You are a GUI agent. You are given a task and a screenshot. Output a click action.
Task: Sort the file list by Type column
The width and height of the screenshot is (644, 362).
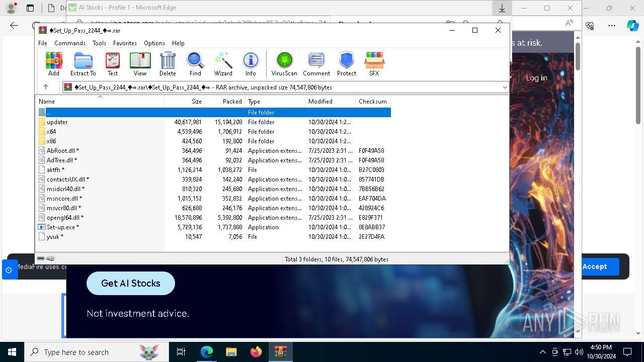pos(275,102)
